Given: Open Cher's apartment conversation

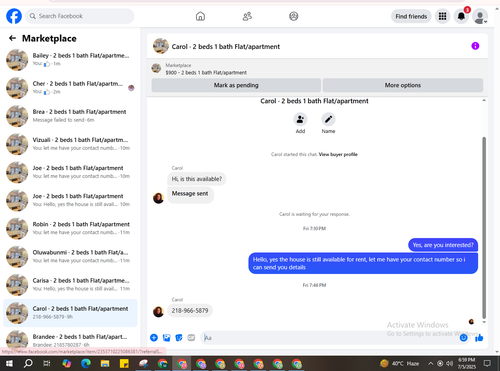Looking at the screenshot, I should (70, 88).
